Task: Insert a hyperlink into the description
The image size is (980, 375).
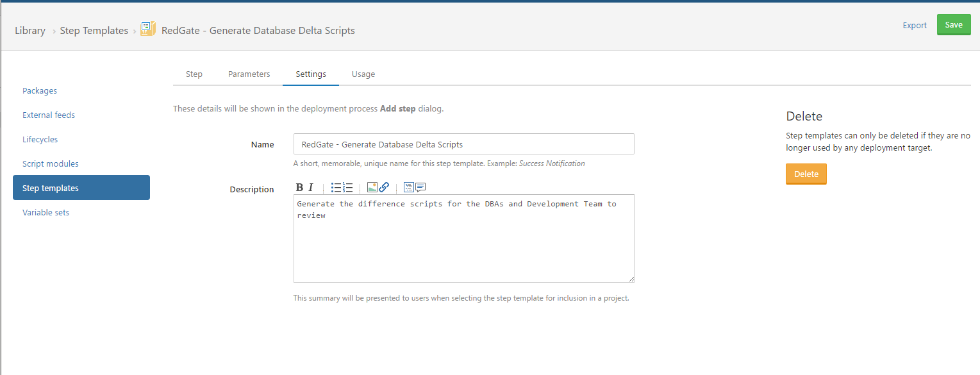Action: pyautogui.click(x=384, y=188)
